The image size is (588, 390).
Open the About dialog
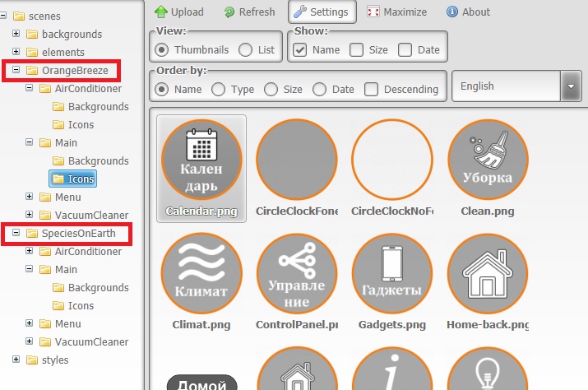468,12
